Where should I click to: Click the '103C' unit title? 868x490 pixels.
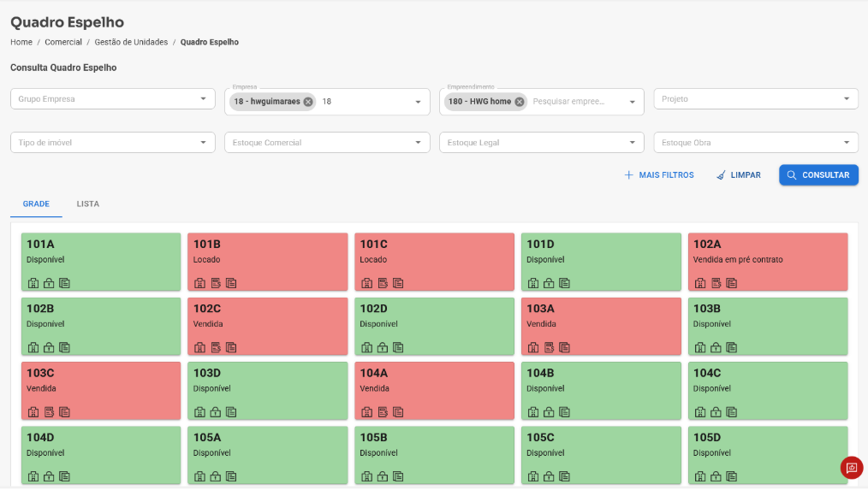coord(40,374)
